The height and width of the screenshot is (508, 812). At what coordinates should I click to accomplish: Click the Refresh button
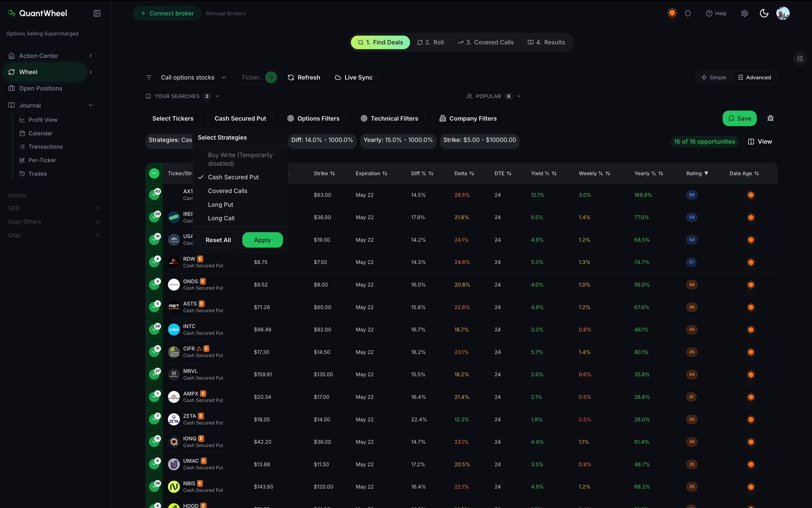coord(304,78)
